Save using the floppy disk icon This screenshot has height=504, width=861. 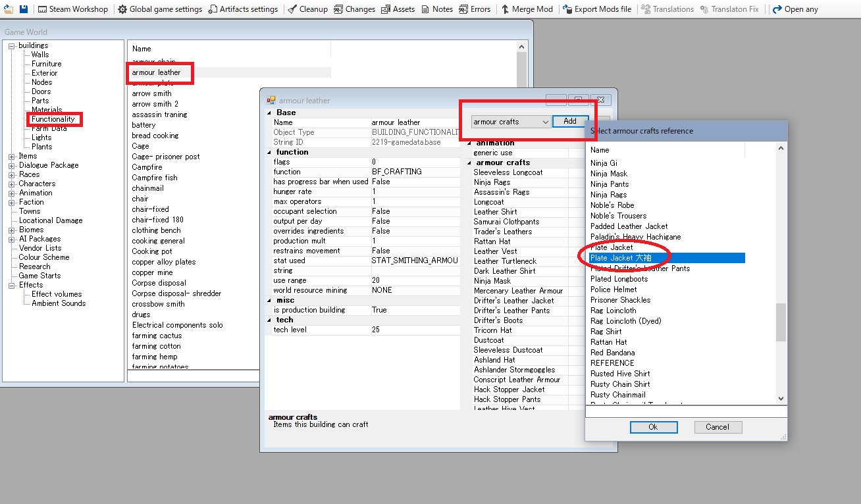coord(24,9)
